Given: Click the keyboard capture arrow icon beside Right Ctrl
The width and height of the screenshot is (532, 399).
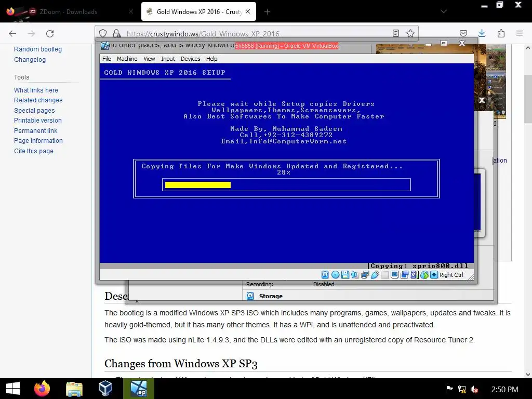Looking at the screenshot, I should [434, 275].
